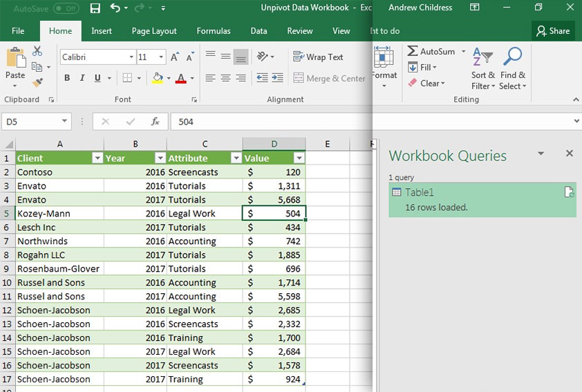This screenshot has width=582, height=392.
Task: Toggle Bold formatting
Action: pos(67,77)
